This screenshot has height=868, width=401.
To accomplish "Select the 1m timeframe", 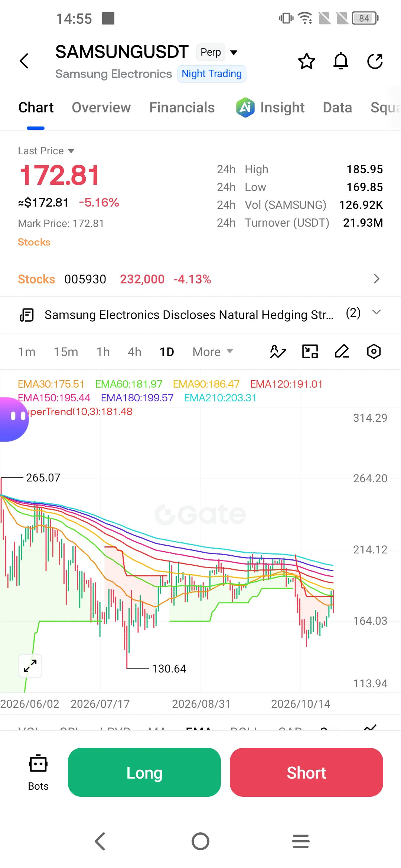I will [27, 352].
